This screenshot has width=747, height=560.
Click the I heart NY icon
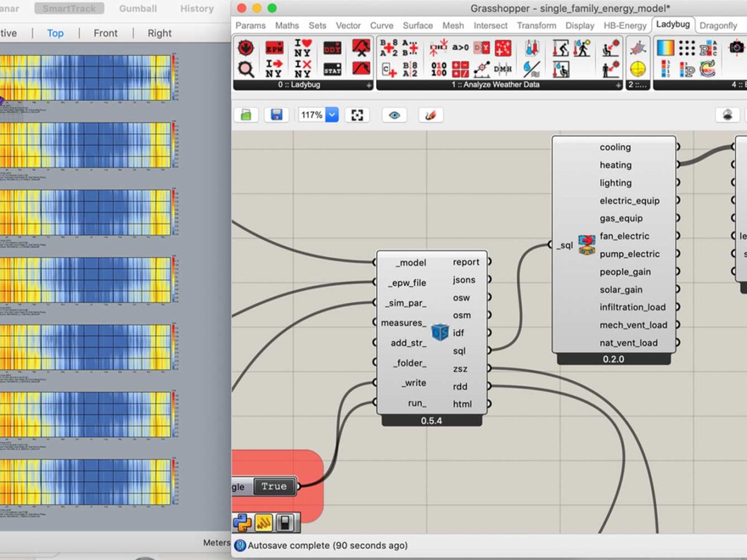[x=303, y=48]
